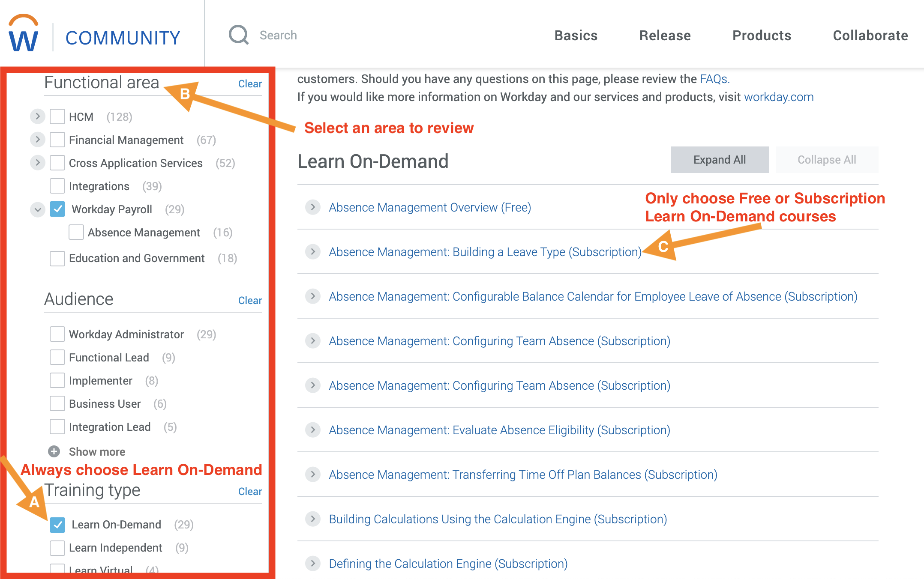Click the COMMUNITY header link
Viewport: 924px width, 579px height.
[x=123, y=38]
